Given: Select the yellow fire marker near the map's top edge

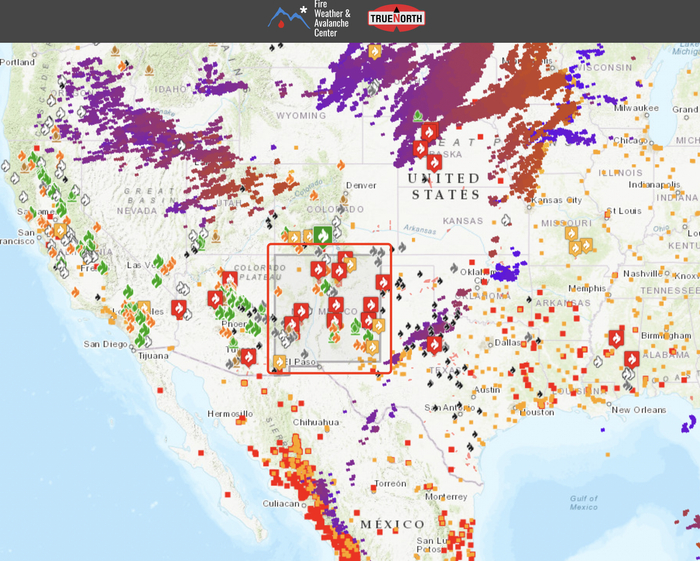Looking at the screenshot, I should coord(375,52).
